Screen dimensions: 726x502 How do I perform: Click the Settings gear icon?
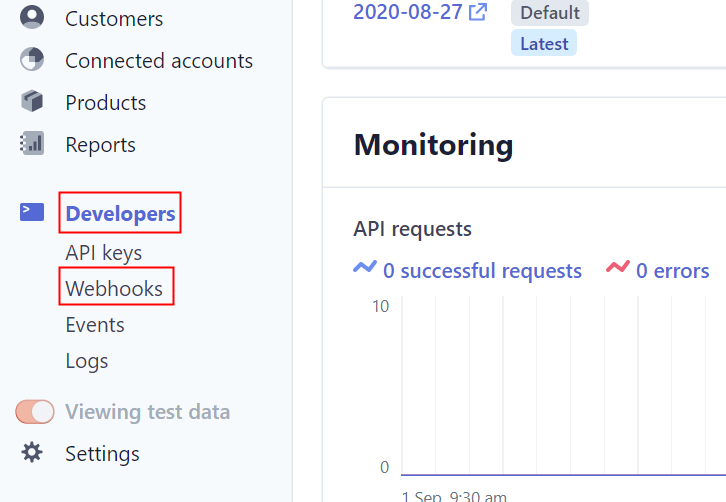[x=32, y=453]
